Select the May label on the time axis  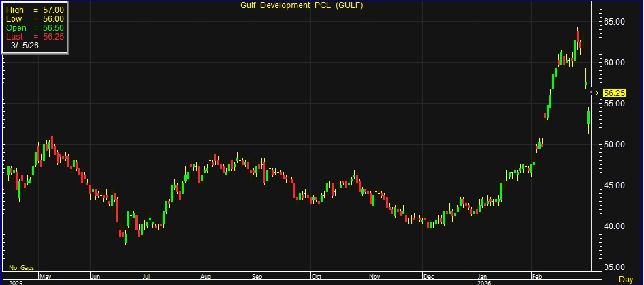pyautogui.click(x=46, y=277)
